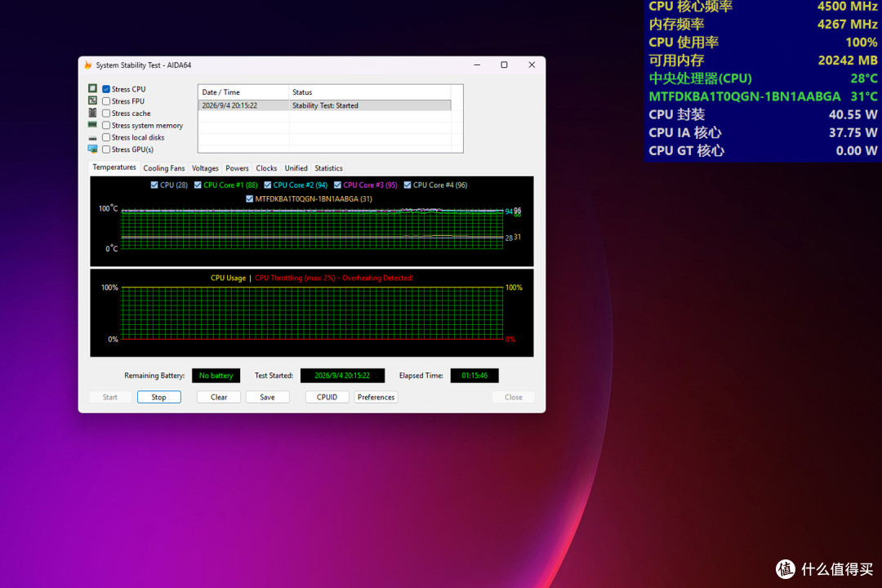Click the 'No battery' value field
The image size is (882, 588).
216,376
